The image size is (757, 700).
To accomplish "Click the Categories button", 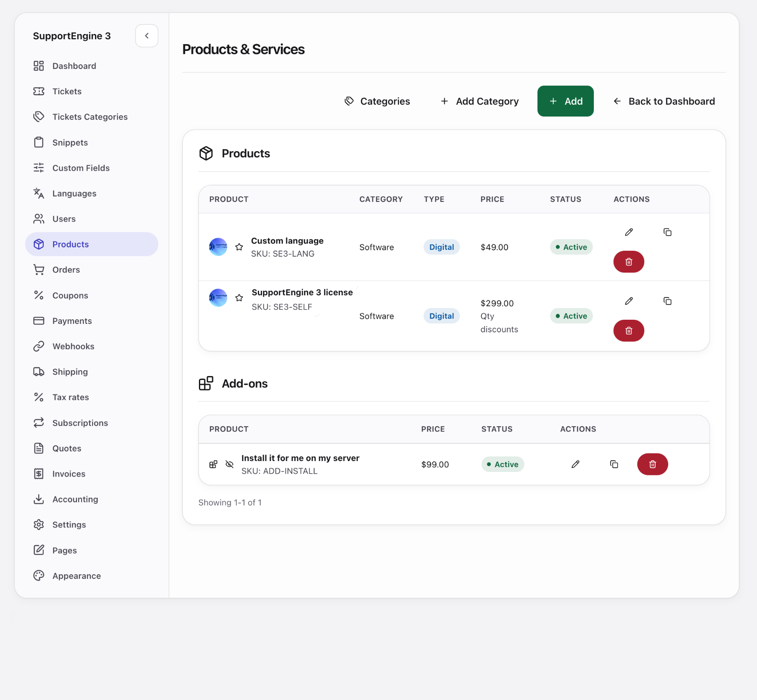I will (x=377, y=101).
